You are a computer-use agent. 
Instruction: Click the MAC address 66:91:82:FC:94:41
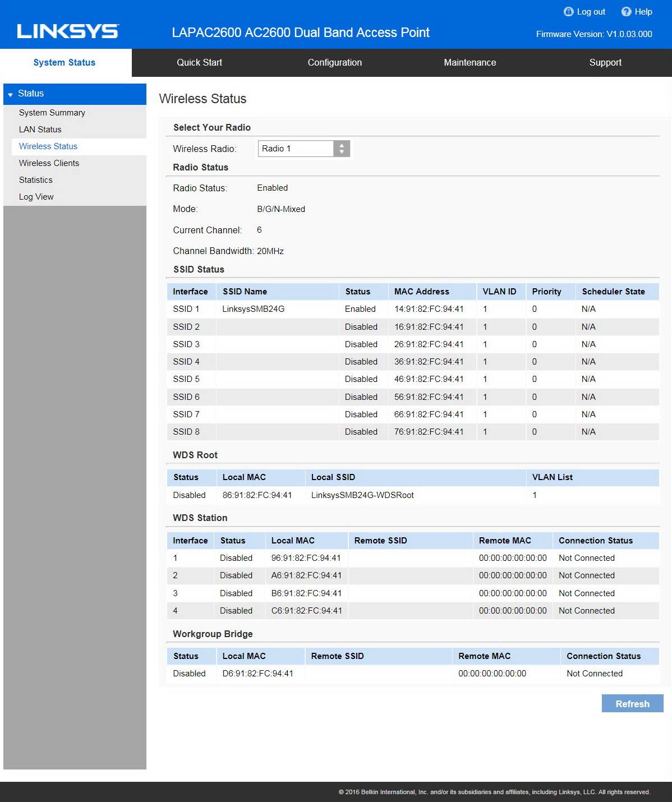pyautogui.click(x=429, y=414)
